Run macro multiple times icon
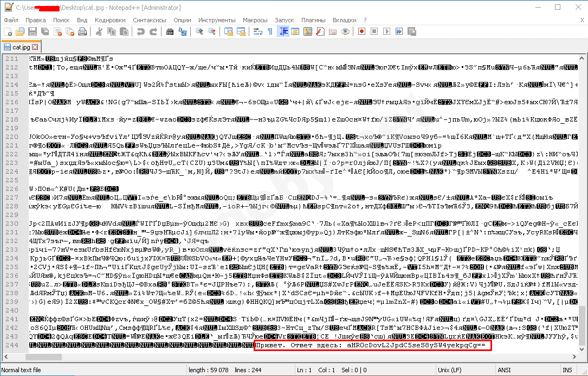Screen dimensions: 588x376 (x=399, y=31)
